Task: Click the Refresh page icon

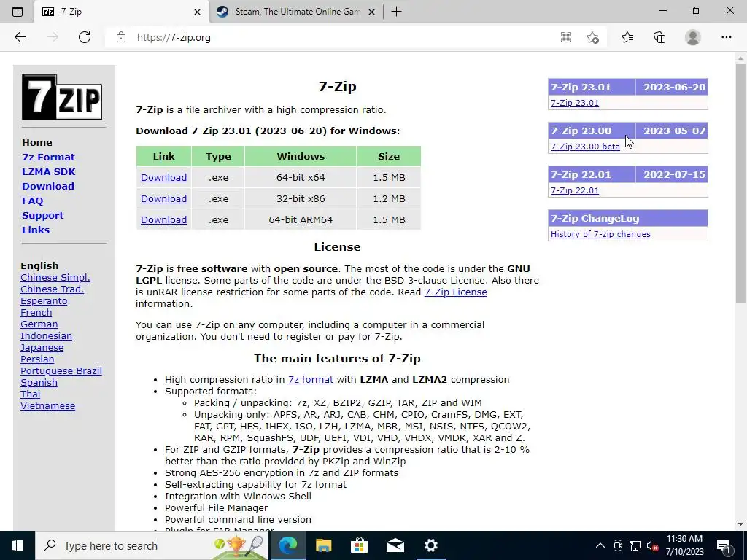Action: (x=85, y=37)
